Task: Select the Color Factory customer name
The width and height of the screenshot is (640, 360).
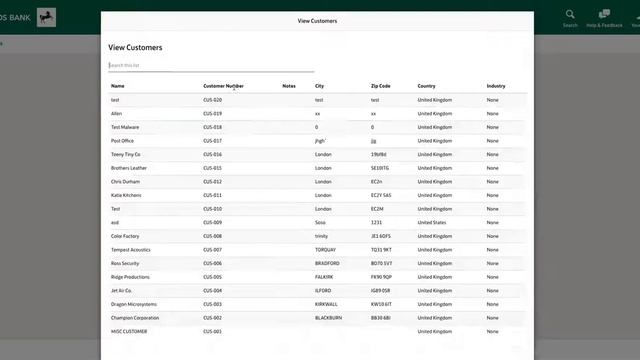Action: [125, 236]
